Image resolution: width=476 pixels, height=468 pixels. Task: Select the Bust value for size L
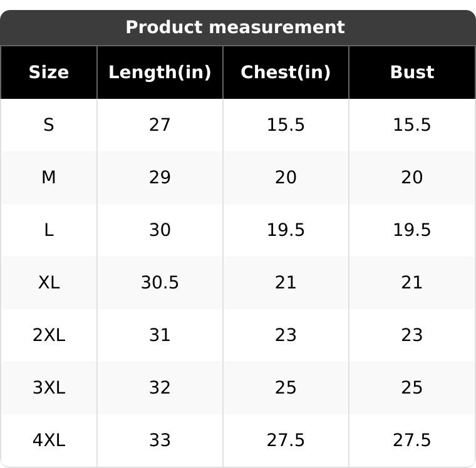(x=412, y=230)
